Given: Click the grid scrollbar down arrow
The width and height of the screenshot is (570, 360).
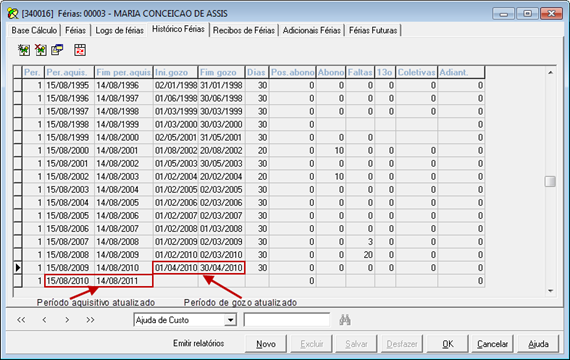Looking at the screenshot, I should [x=550, y=291].
